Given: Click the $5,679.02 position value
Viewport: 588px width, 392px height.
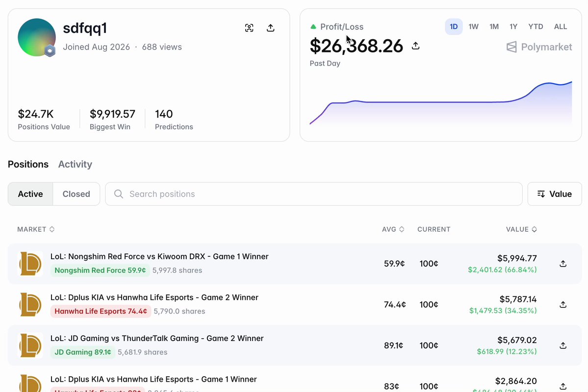Looking at the screenshot, I should click(x=517, y=340).
